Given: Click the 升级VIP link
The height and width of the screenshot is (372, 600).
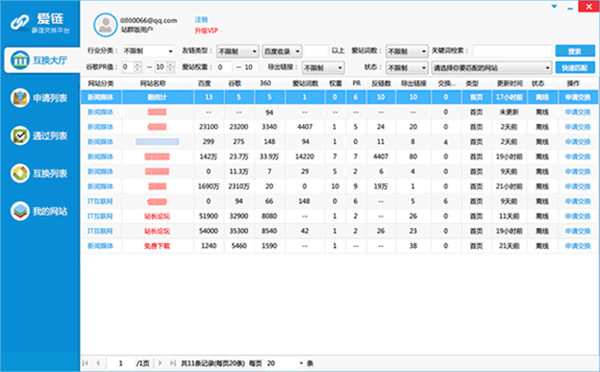Looking at the screenshot, I should click(206, 31).
